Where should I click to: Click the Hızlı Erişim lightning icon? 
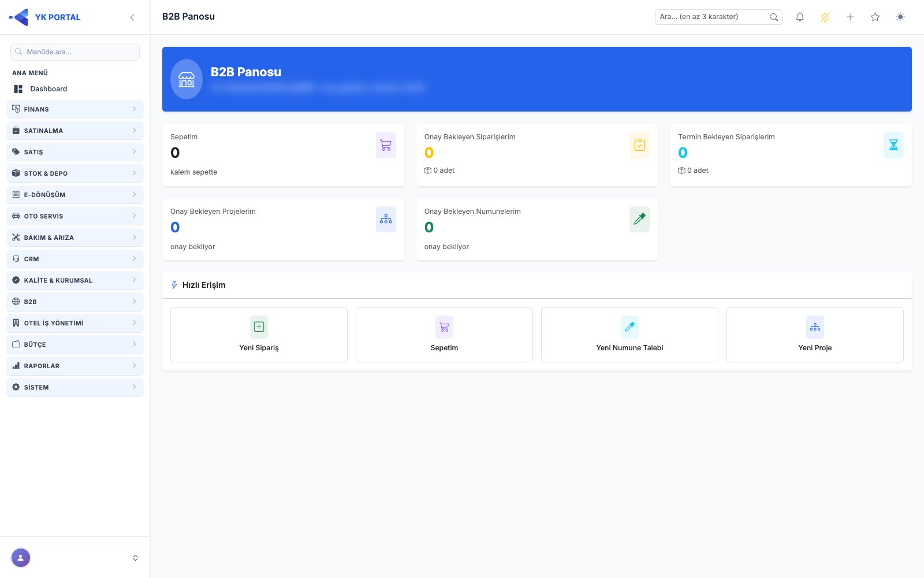point(174,285)
